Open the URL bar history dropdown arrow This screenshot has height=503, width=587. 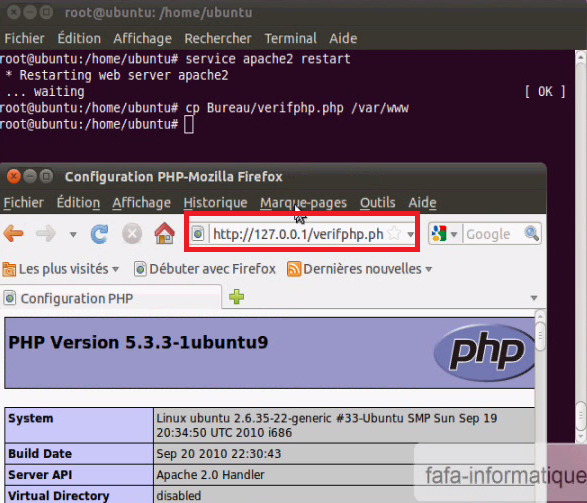pos(410,235)
